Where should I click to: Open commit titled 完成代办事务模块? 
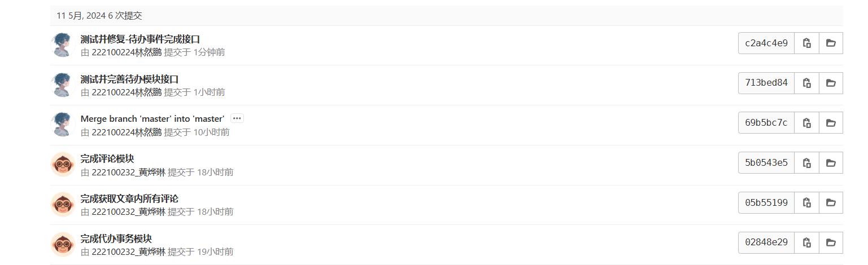click(x=116, y=238)
